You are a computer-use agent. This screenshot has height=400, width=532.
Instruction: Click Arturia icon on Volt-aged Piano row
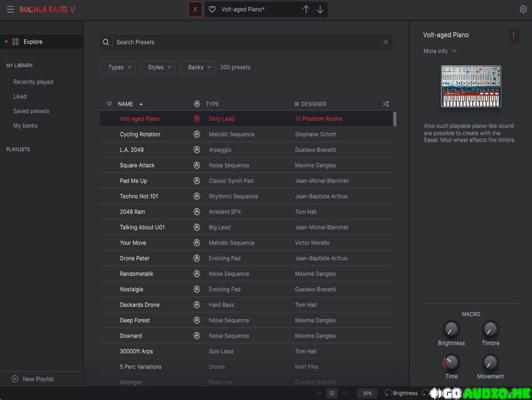click(197, 119)
